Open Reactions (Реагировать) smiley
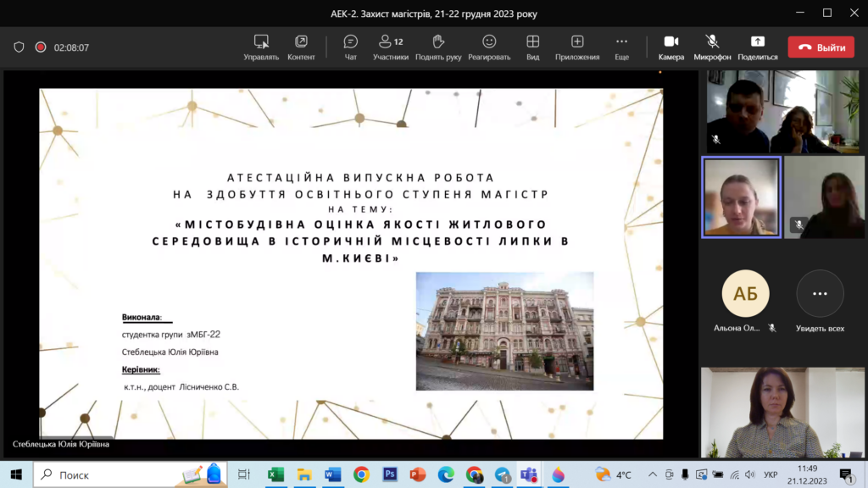Viewport: 868px width, 488px height. point(489,47)
